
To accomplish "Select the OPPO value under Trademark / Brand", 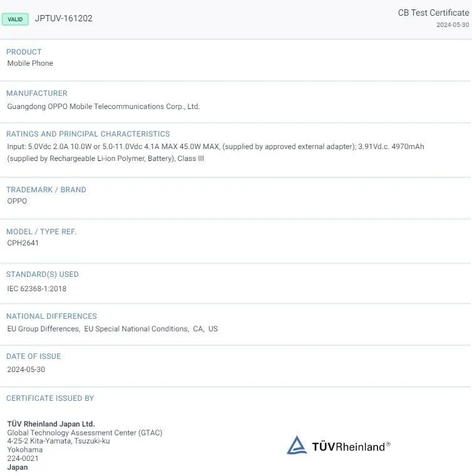I will (17, 201).
